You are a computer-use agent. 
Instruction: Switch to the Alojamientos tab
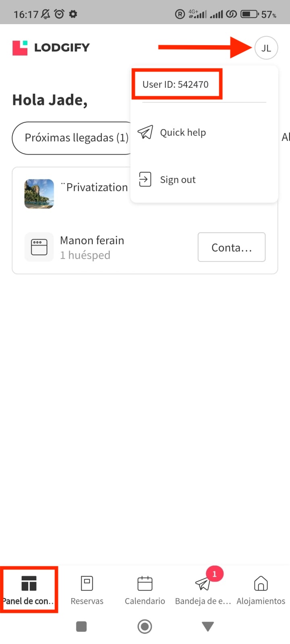tap(261, 590)
